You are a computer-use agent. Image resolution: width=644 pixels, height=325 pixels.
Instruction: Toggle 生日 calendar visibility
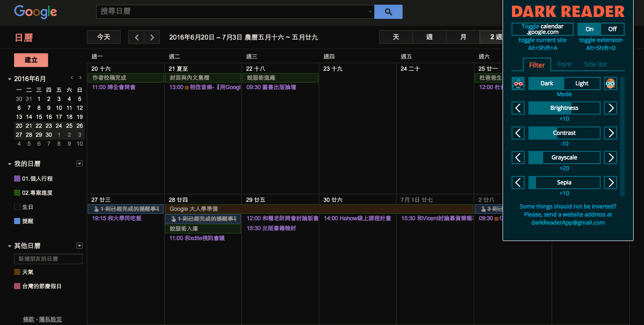[17, 207]
